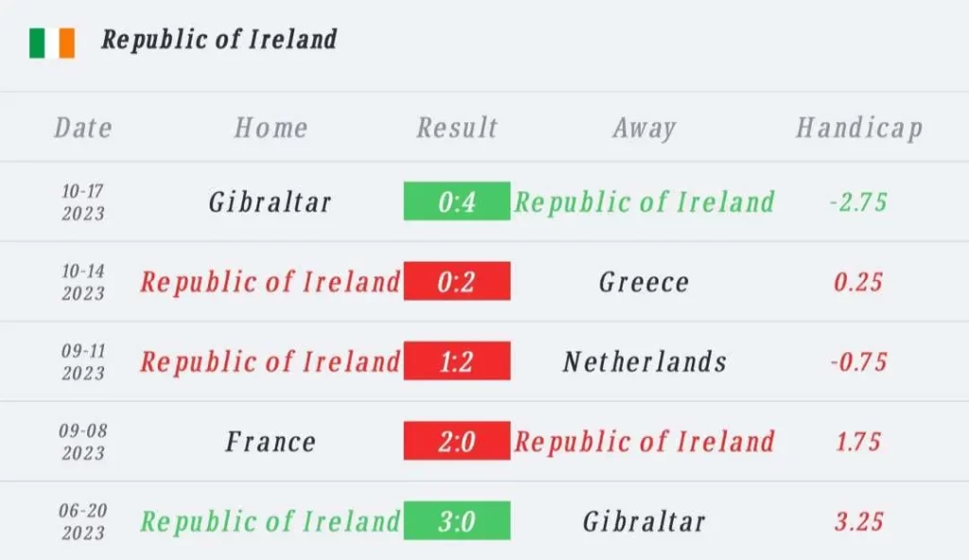The image size is (969, 560).
Task: Click the Netherlands away team name
Action: [x=644, y=361]
